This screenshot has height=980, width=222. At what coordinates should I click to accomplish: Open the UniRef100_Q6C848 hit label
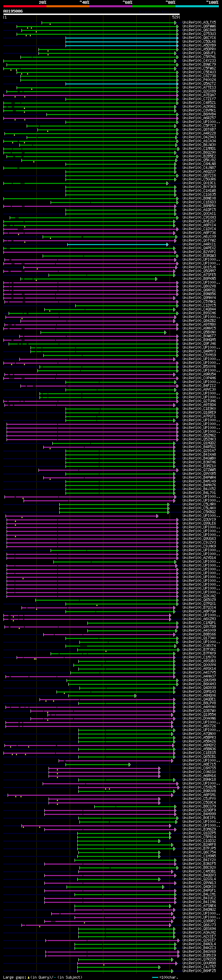coord(199,31)
